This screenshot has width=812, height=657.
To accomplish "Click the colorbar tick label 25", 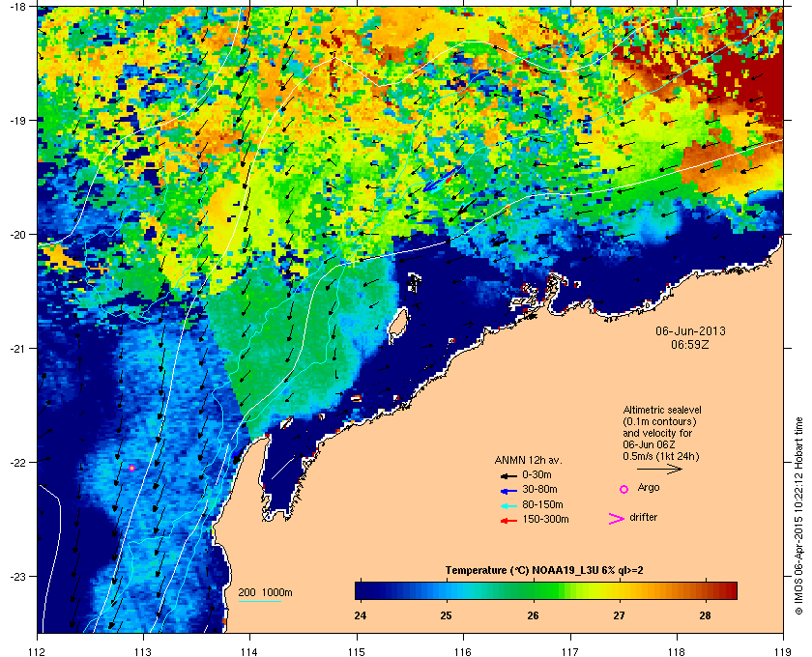I will click(446, 615).
